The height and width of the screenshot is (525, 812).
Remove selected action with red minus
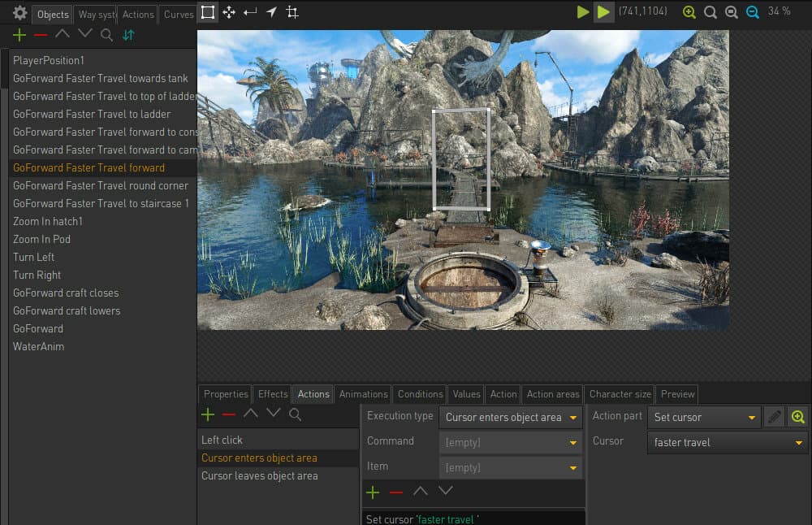229,414
